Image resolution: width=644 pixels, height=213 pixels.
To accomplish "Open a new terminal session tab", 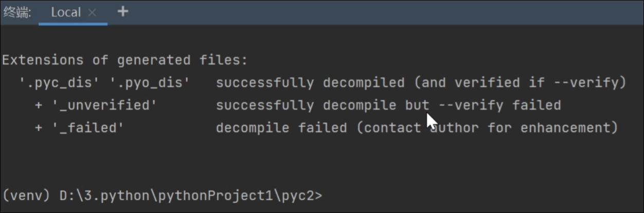I will pyautogui.click(x=122, y=11).
